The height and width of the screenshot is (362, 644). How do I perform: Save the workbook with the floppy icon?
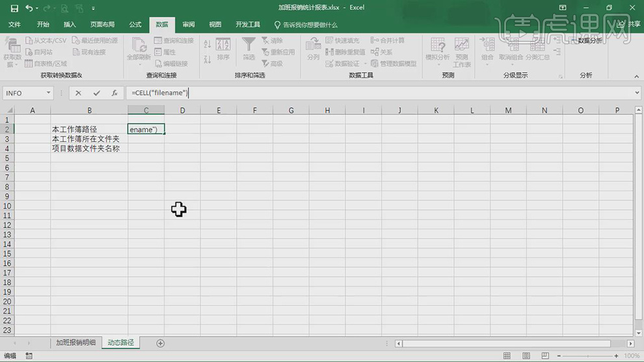14,8
